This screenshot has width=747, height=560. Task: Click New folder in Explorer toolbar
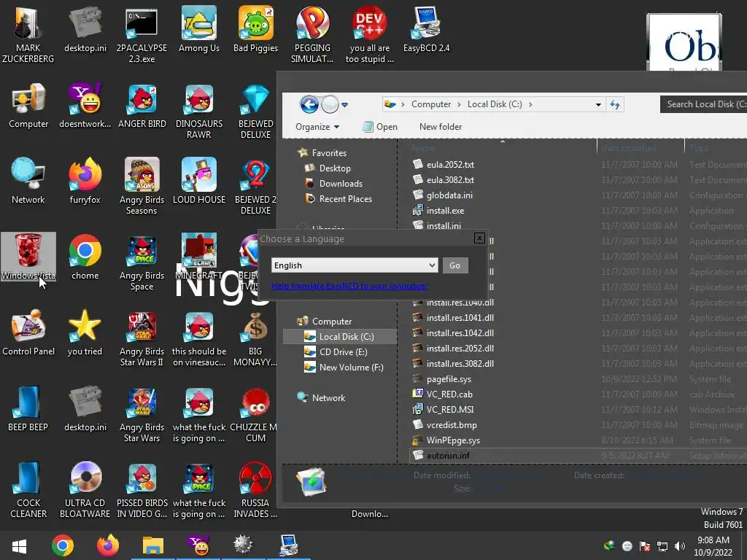(441, 127)
